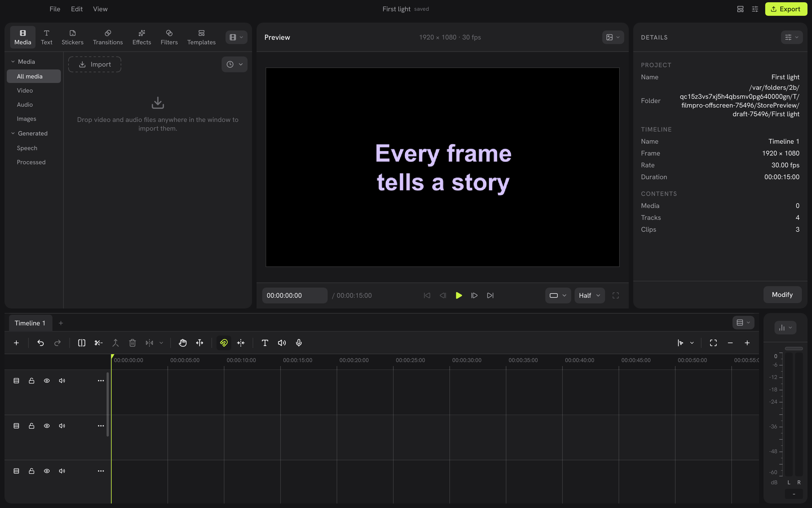Viewport: 812px width, 508px height.
Task: Open the selection tool mode dropdown
Action: coord(692,343)
